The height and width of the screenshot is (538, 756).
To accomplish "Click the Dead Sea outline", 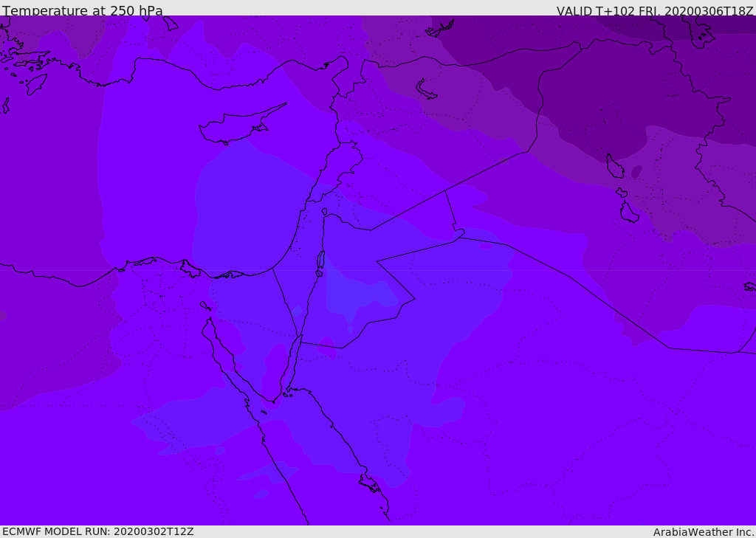I will tap(320, 262).
